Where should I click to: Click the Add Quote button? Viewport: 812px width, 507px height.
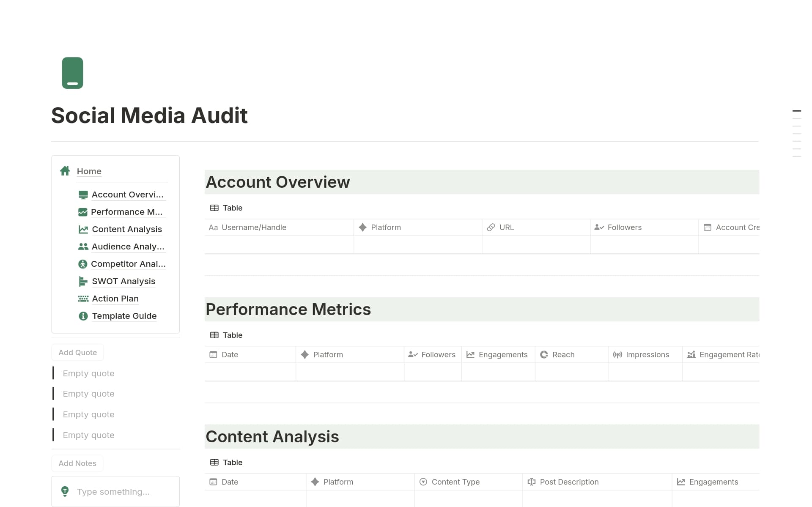point(77,352)
